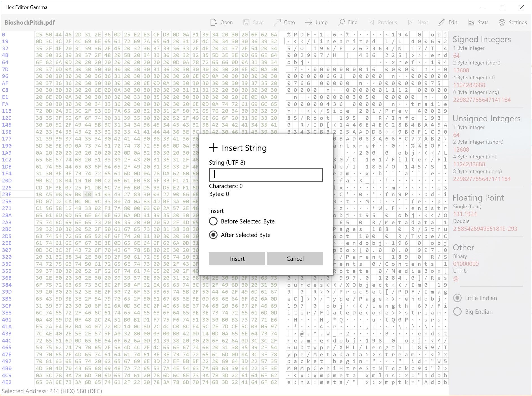
Task: Click the Signed Integers heading
Action: pyautogui.click(x=482, y=39)
